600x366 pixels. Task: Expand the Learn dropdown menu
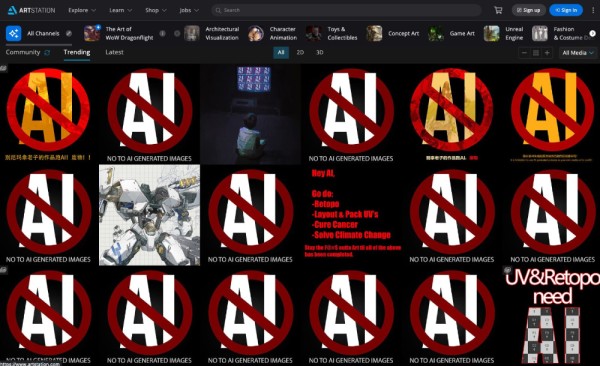(121, 10)
